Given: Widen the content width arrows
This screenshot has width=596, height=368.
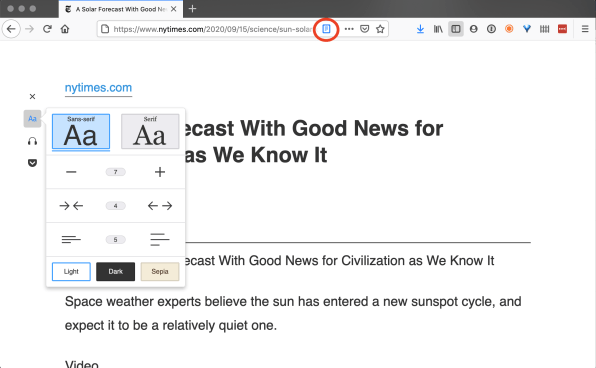Looking at the screenshot, I should [160, 206].
